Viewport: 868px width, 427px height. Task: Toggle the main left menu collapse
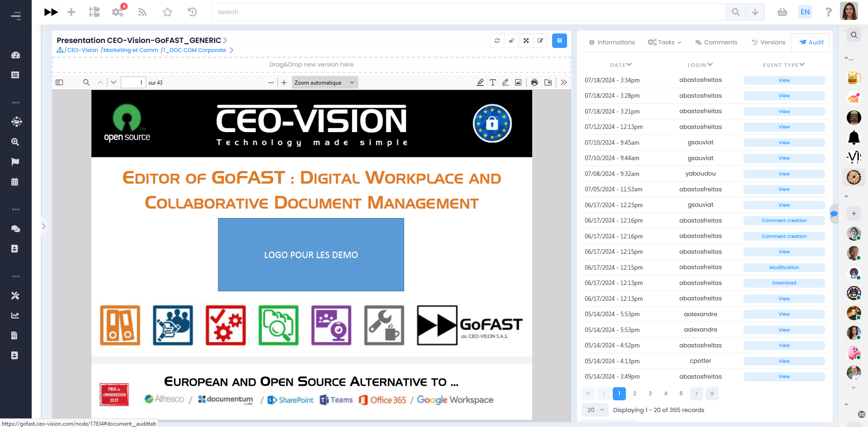pyautogui.click(x=16, y=16)
